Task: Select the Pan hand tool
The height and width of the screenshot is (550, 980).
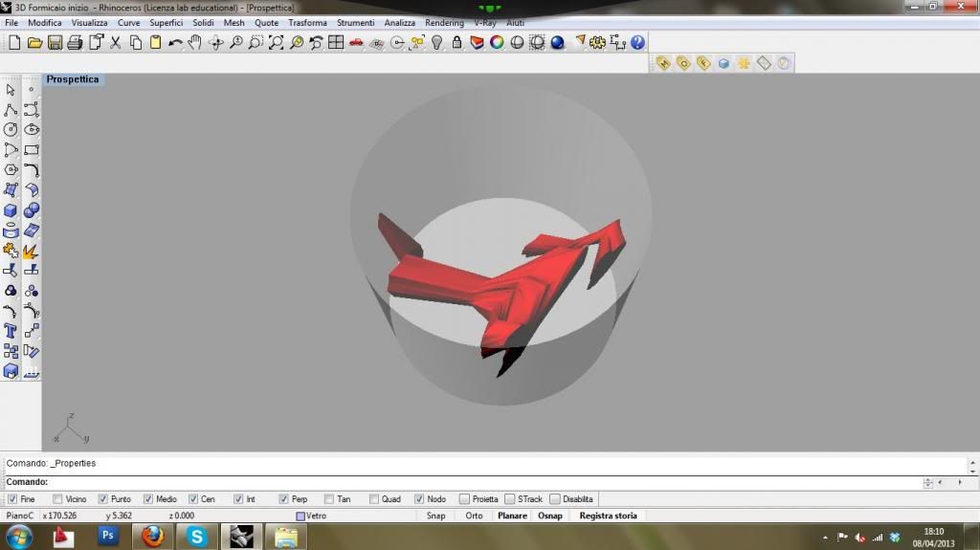Action: click(x=195, y=42)
